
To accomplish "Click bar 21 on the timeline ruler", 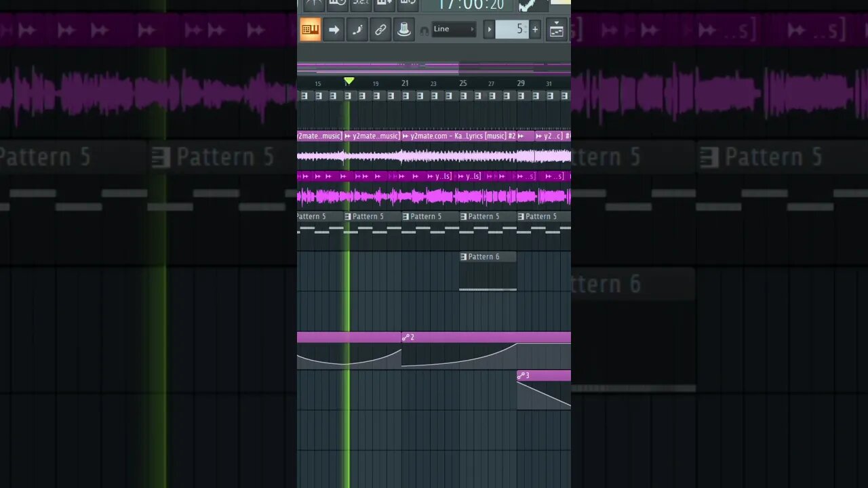I will (x=405, y=83).
